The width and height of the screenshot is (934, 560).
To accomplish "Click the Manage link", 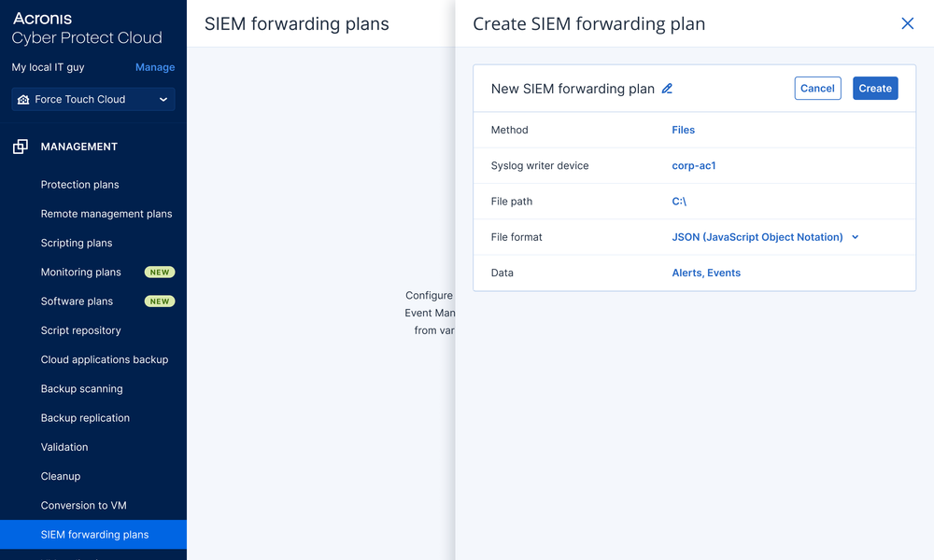I will coord(155,67).
